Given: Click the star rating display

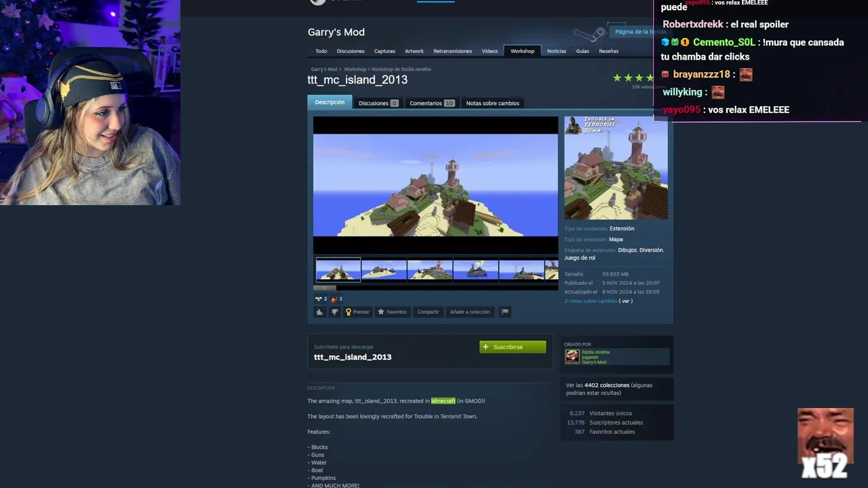Looking at the screenshot, I should [633, 78].
